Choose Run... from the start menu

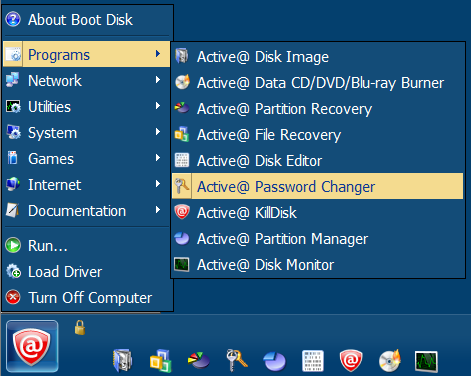[x=87, y=246]
